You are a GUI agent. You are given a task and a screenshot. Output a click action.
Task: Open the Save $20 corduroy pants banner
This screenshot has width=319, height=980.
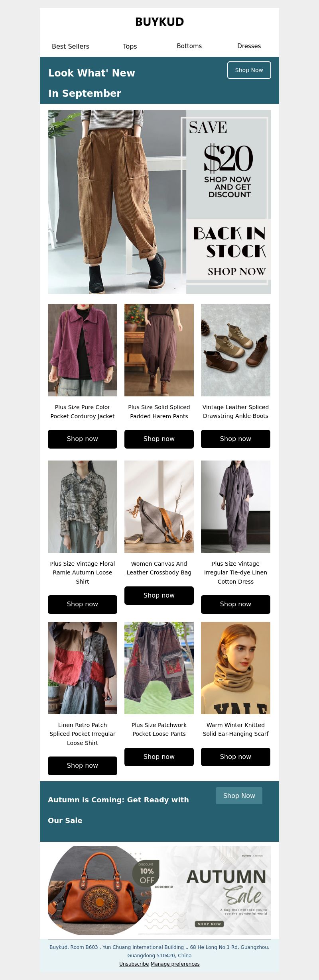[x=159, y=202]
